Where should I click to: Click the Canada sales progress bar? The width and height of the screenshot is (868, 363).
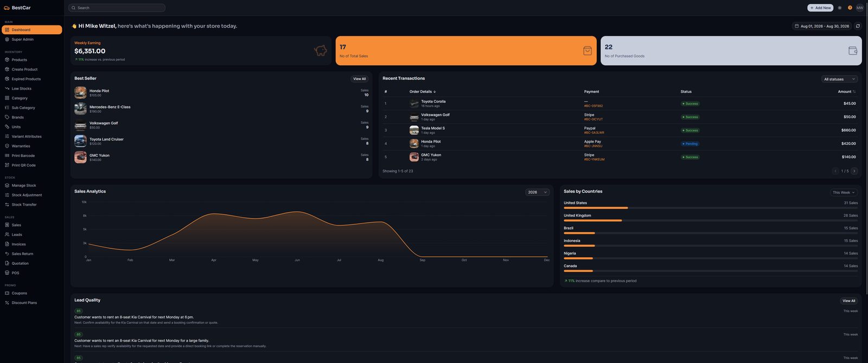[x=711, y=271]
